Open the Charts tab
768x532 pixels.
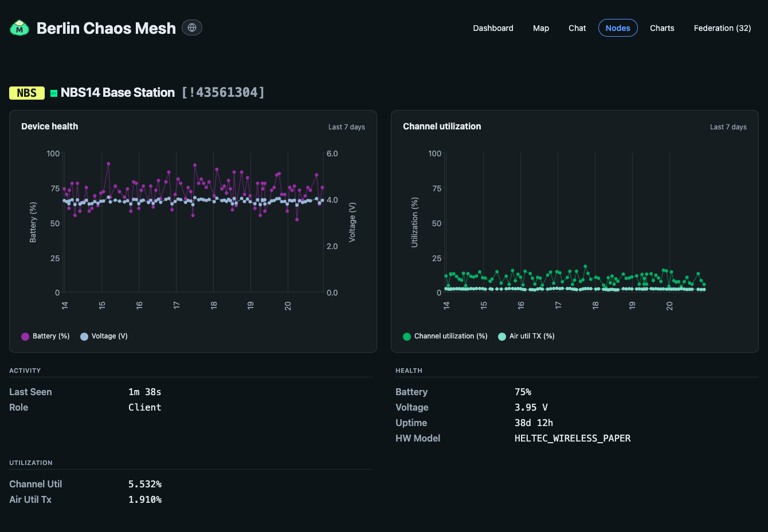(x=662, y=28)
